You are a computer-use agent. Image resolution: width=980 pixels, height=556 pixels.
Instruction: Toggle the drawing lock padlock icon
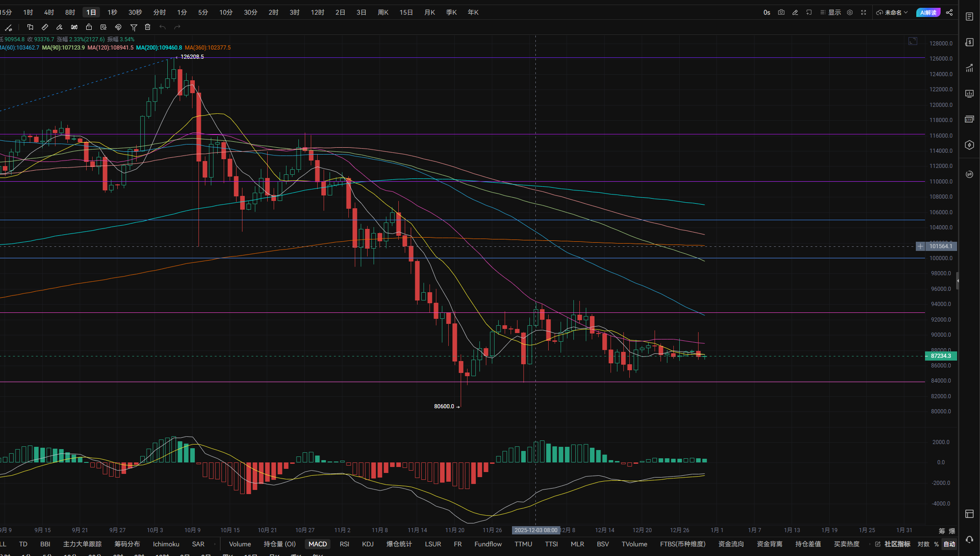tap(89, 27)
